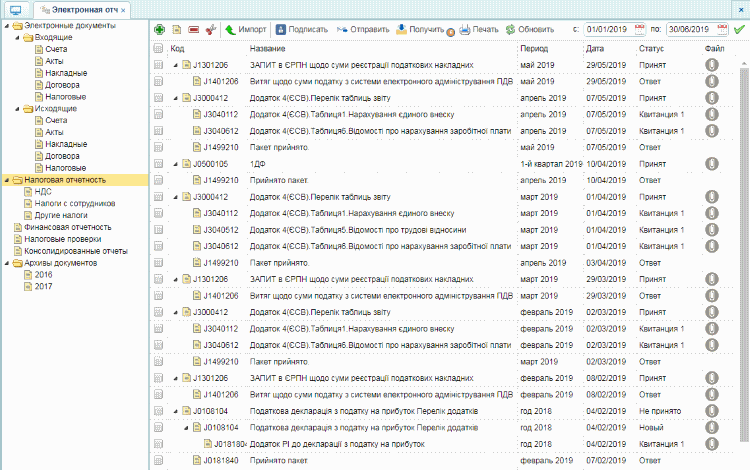The width and height of the screenshot is (750, 470).
Task: Click the document icon beside J0181840
Action: click(197, 460)
